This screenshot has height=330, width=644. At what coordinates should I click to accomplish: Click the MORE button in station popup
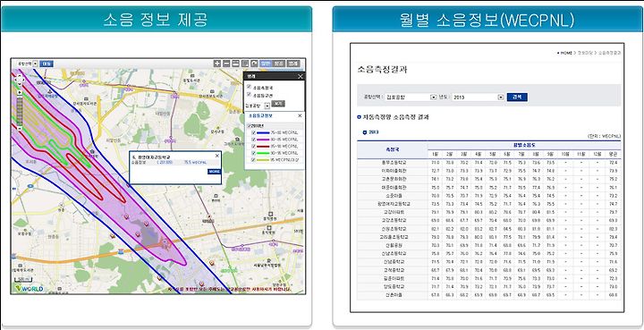(214, 172)
